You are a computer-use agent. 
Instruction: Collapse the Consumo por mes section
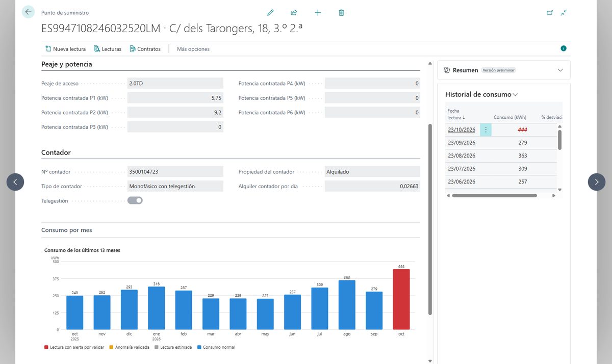(67, 230)
